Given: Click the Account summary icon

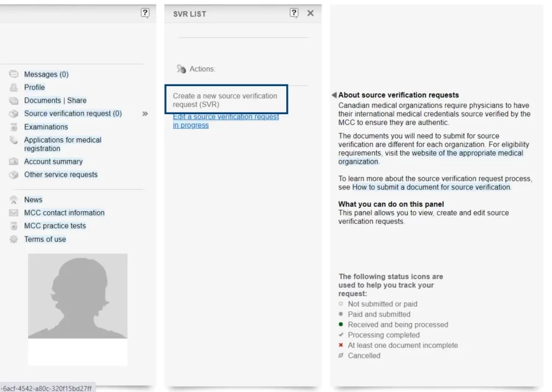Looking at the screenshot, I should pyautogui.click(x=14, y=162).
